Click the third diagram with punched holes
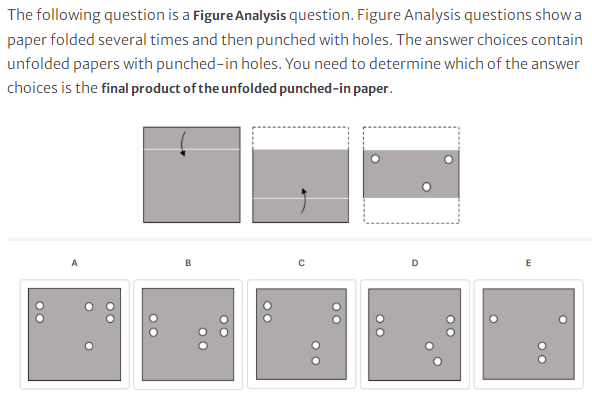 point(411,175)
